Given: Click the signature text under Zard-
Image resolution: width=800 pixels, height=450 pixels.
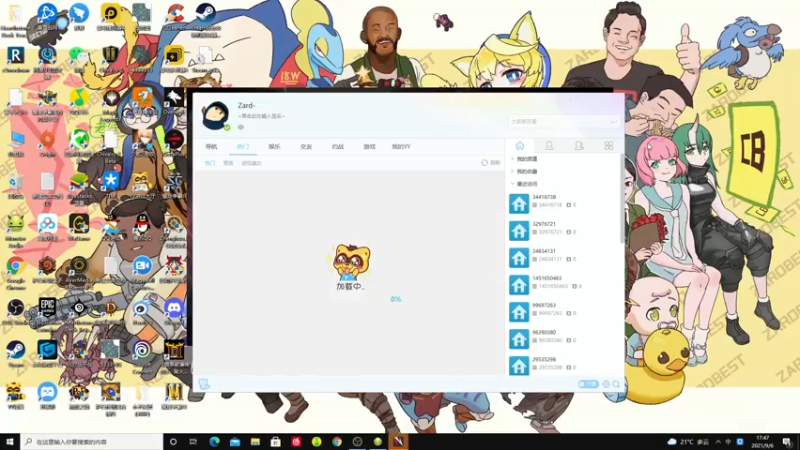Looking at the screenshot, I should click(x=261, y=116).
